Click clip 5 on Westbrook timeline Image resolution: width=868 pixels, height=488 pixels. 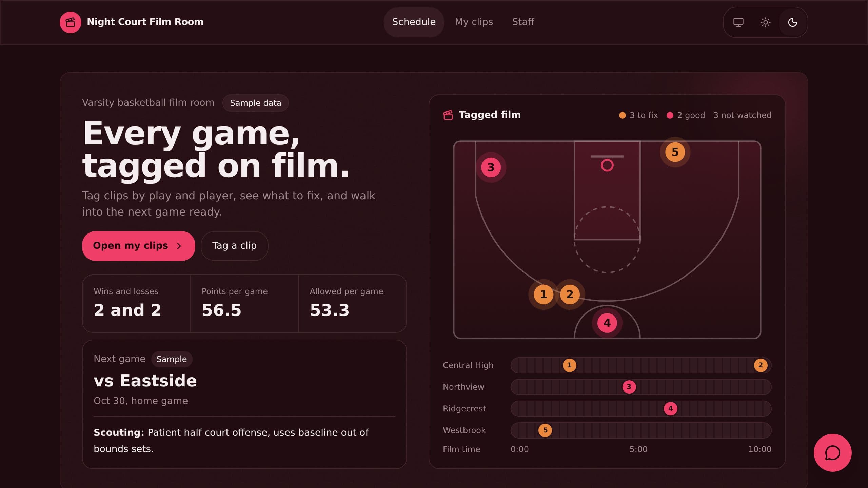[545, 430]
